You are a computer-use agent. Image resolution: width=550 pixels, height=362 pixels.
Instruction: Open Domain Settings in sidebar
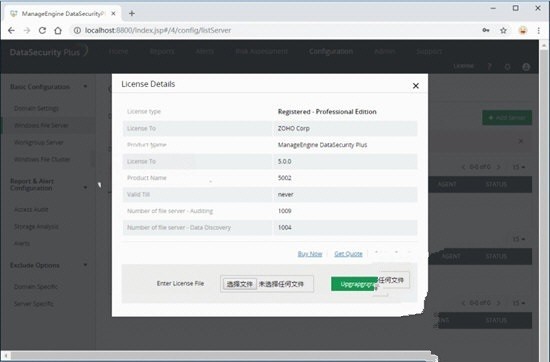point(36,108)
